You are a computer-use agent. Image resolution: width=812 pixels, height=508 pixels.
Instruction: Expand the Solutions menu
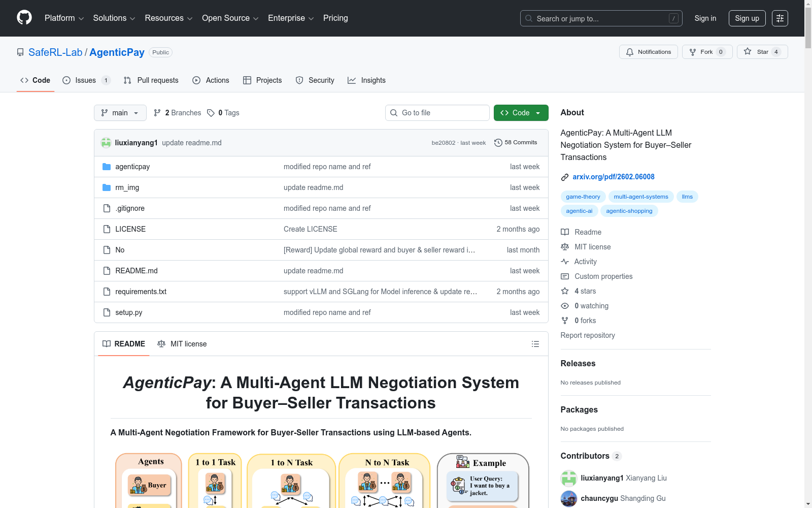pos(114,18)
